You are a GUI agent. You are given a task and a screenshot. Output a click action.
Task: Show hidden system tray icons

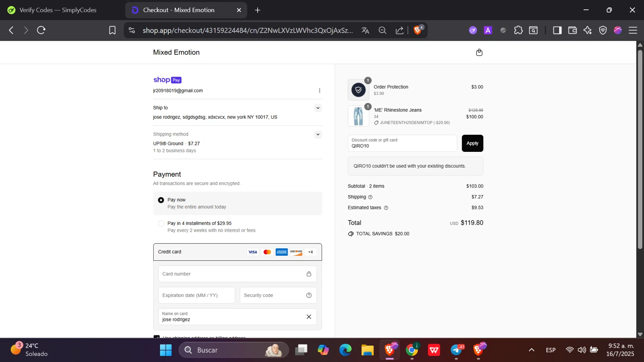point(532,350)
